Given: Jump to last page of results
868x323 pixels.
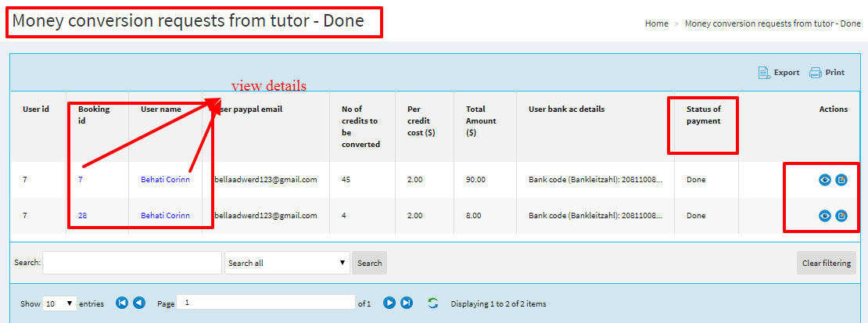Looking at the screenshot, I should coord(407,303).
